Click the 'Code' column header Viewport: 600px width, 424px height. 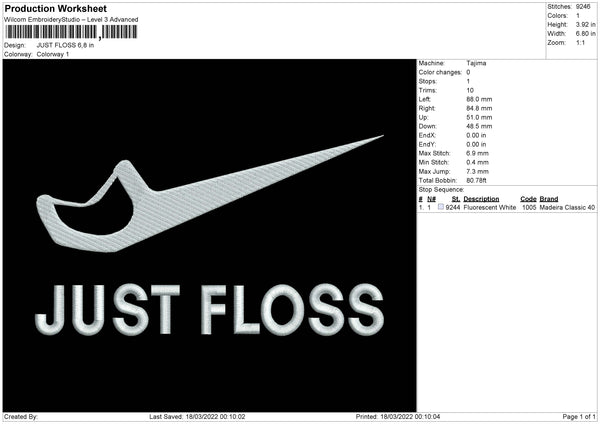point(528,199)
